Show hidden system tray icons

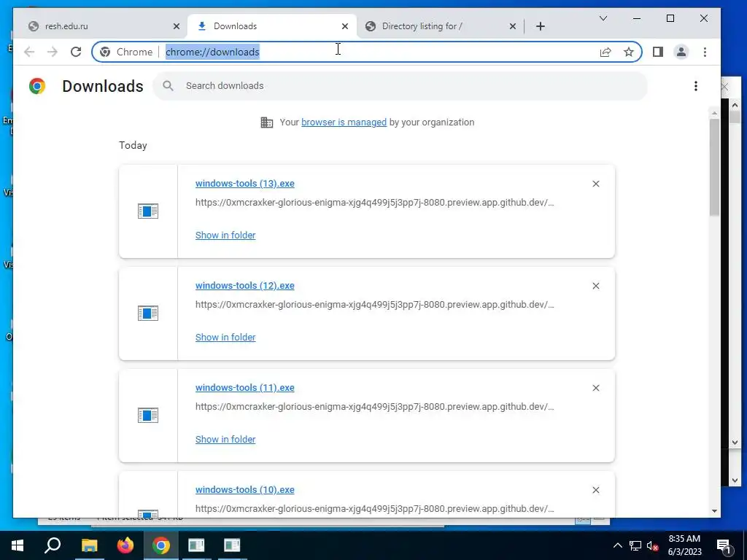click(x=617, y=545)
